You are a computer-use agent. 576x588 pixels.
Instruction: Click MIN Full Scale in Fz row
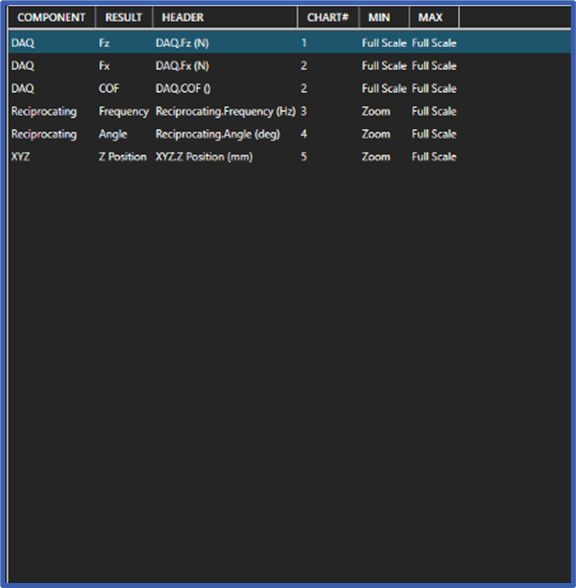tap(384, 43)
